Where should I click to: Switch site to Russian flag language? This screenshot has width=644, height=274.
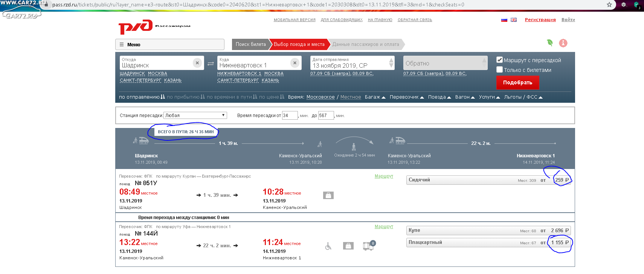tap(504, 20)
